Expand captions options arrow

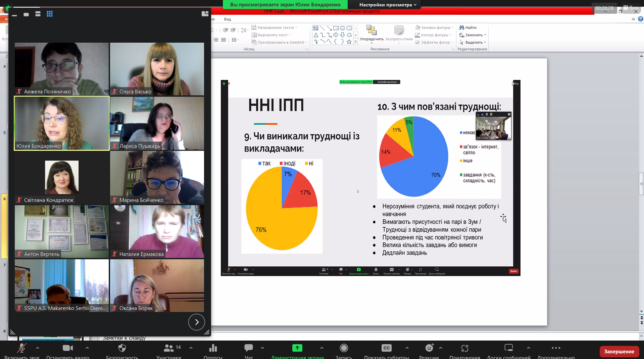pos(407,348)
